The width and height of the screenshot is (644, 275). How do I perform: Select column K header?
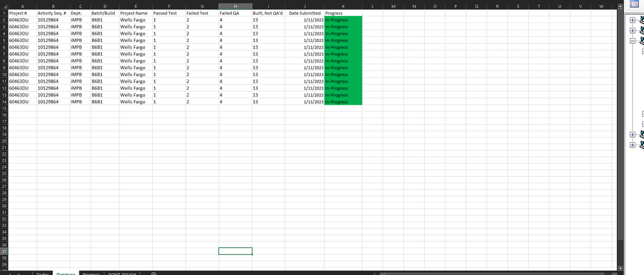pyautogui.click(x=343, y=6)
